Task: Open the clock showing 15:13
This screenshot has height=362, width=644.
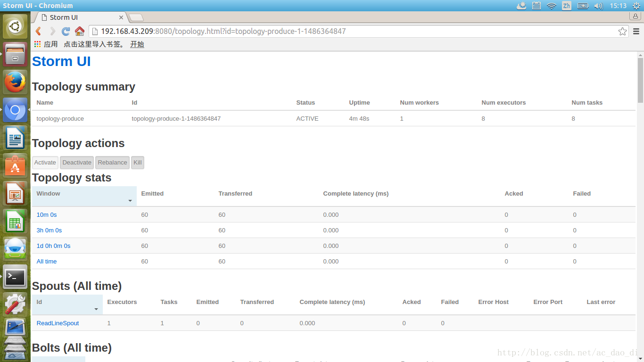Action: (618, 6)
